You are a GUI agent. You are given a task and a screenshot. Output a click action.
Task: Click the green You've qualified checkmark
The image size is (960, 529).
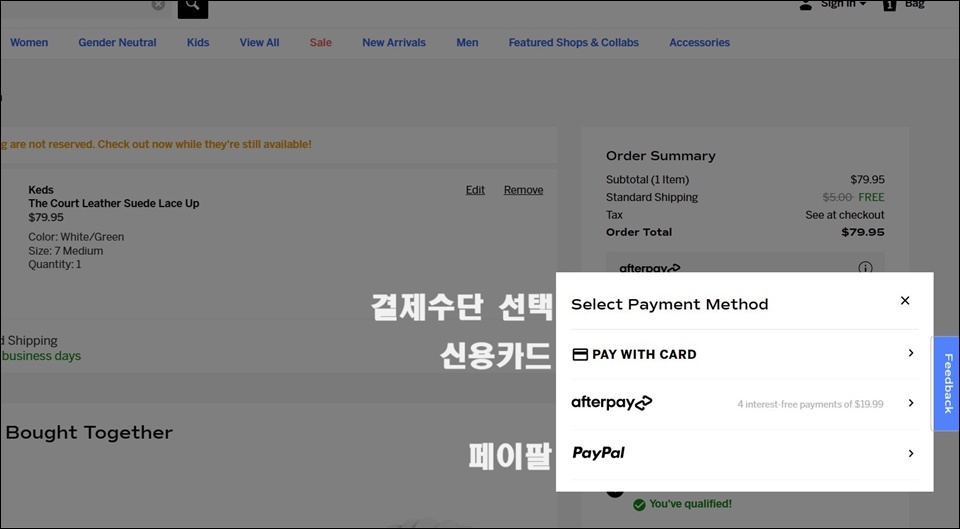(639, 505)
